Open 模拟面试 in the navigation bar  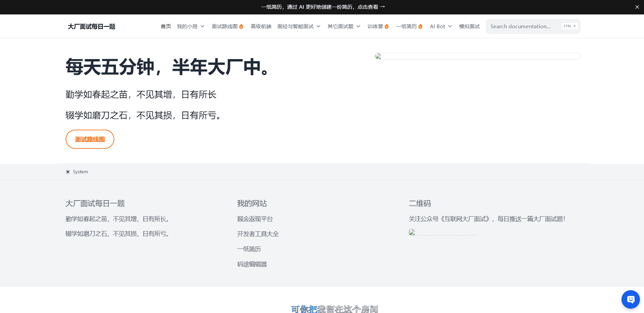click(x=469, y=27)
